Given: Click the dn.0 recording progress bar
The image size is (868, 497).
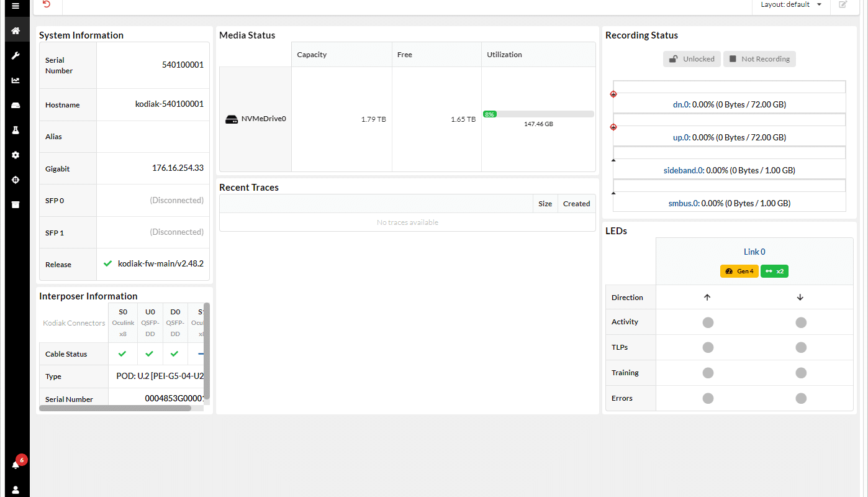Looking at the screenshot, I should [x=729, y=87].
